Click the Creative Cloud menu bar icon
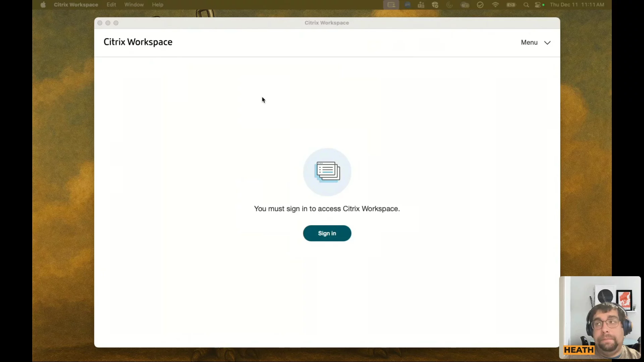The width and height of the screenshot is (644, 362). (465, 5)
